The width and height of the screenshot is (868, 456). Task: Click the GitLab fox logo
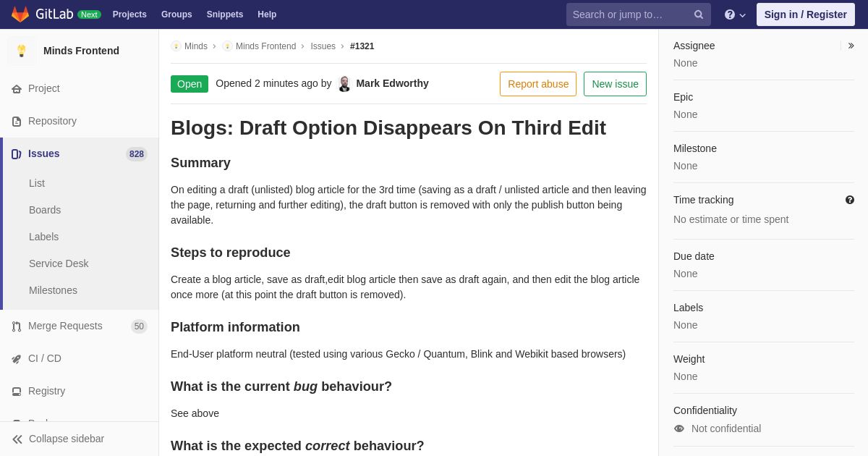20,14
